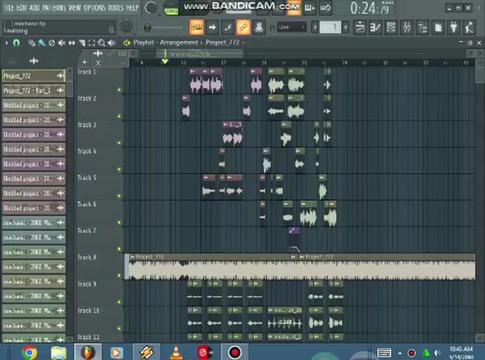Mute Track 5 with its green dot
The height and width of the screenshot is (360, 485).
click(x=119, y=196)
